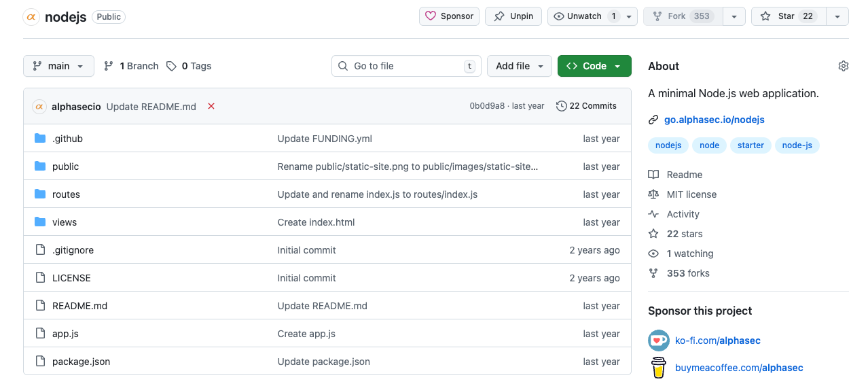The width and height of the screenshot is (868, 384).
Task: Open the repository settings gear in About
Action: pos(844,66)
